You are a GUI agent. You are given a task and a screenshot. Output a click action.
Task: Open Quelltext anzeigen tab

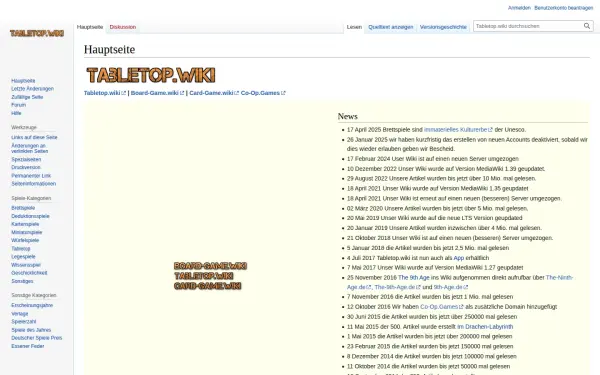coord(391,27)
